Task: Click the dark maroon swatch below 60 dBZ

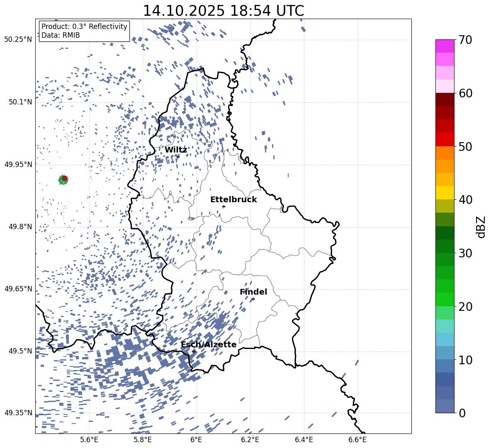Action: 445,99
